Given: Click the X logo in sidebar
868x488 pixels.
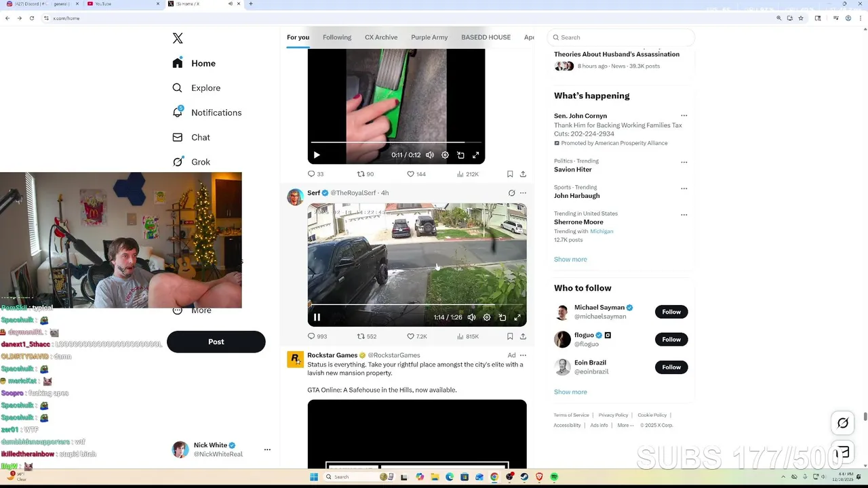Looking at the screenshot, I should (178, 39).
